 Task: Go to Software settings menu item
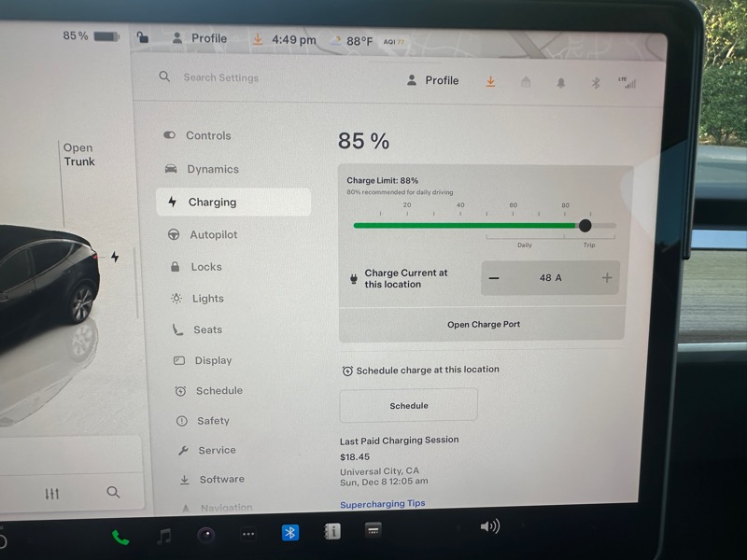221,480
